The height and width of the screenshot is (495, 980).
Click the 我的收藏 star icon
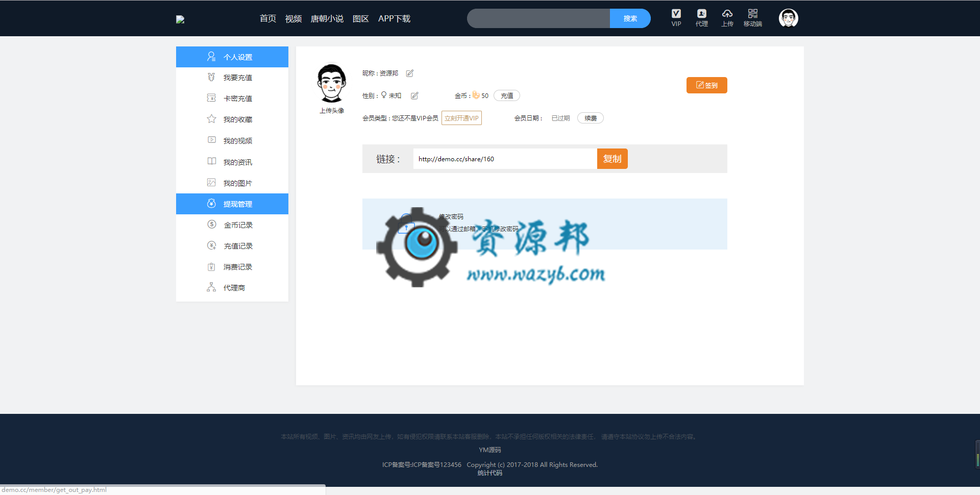pos(211,119)
